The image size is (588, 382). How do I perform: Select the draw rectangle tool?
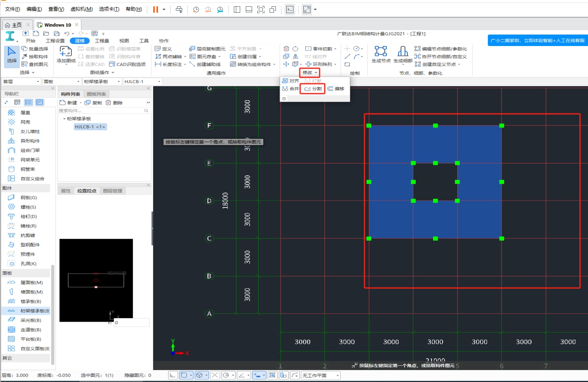point(347,64)
